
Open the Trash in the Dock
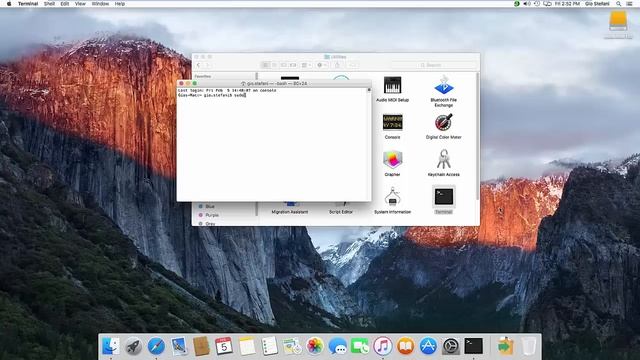(x=529, y=346)
